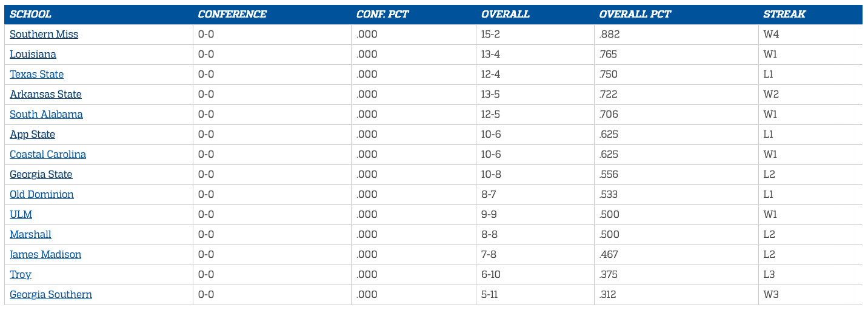Select the Old Dominion link
The height and width of the screenshot is (310, 868).
point(41,195)
